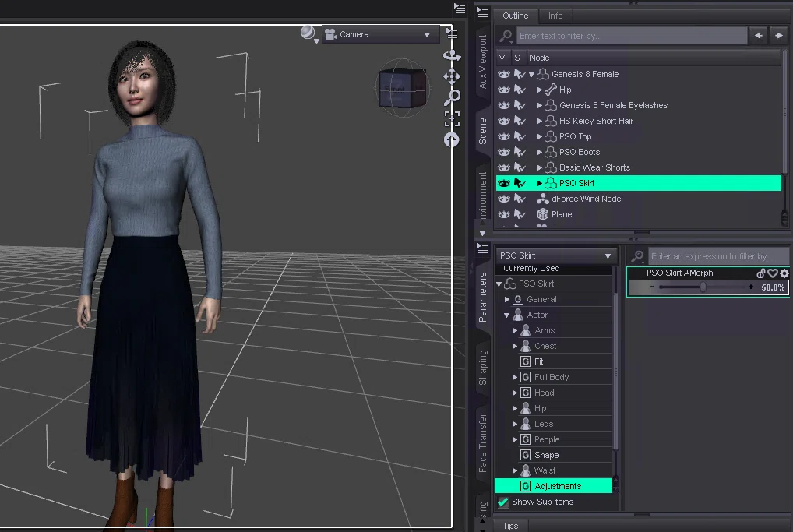
Task: Click the Parameters expression filter field
Action: coord(719,256)
